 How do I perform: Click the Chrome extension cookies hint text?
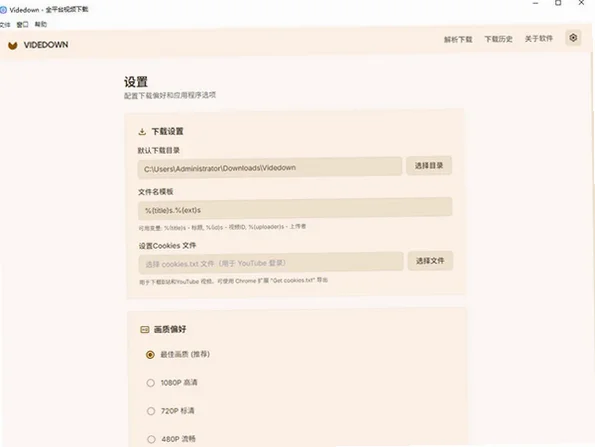point(234,281)
